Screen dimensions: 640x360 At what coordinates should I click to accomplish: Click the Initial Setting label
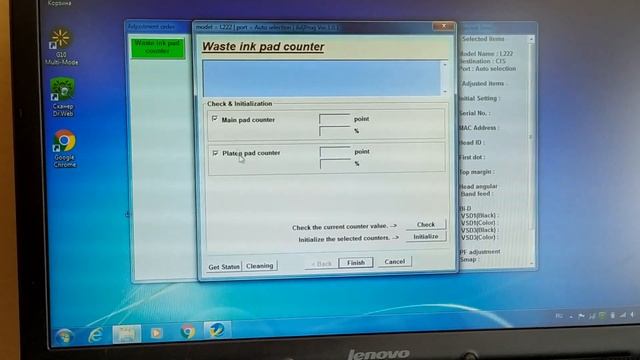[x=479, y=98]
